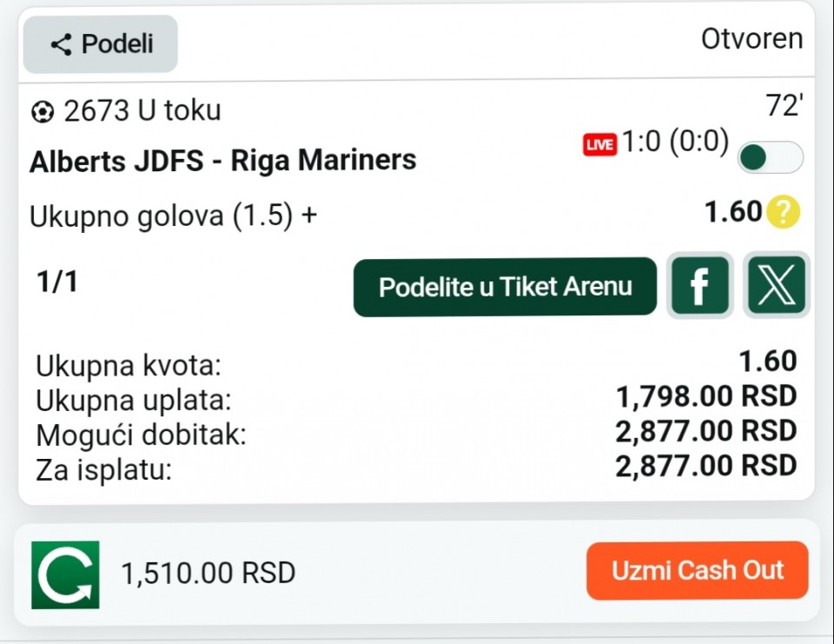This screenshot has width=834, height=644.
Task: Click the soccer ball sport icon
Action: click(42, 112)
